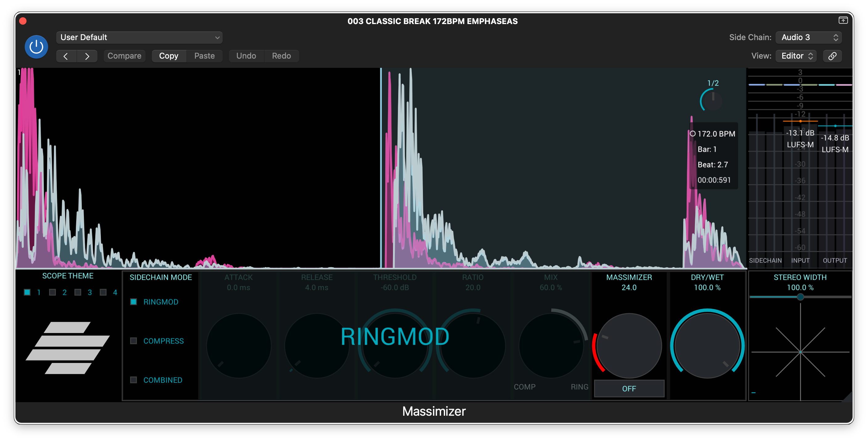Click the Massimizer plugin name footer
This screenshot has width=868, height=441.
434,412
